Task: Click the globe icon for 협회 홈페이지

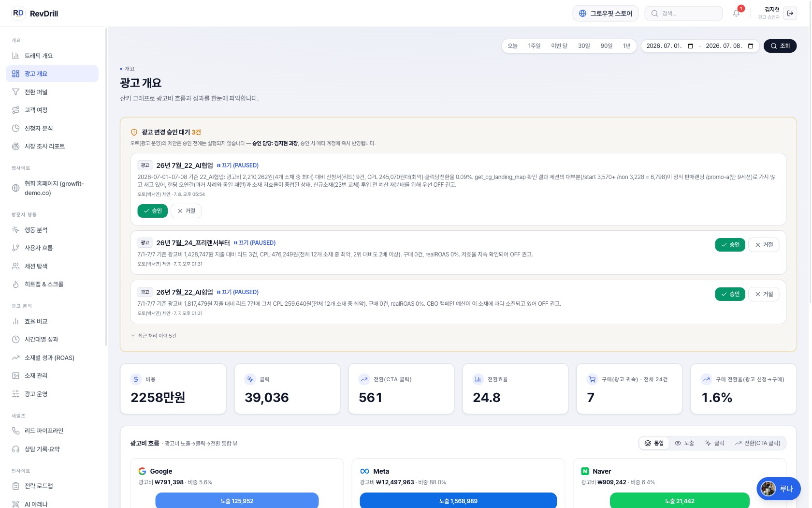Action: click(15, 188)
